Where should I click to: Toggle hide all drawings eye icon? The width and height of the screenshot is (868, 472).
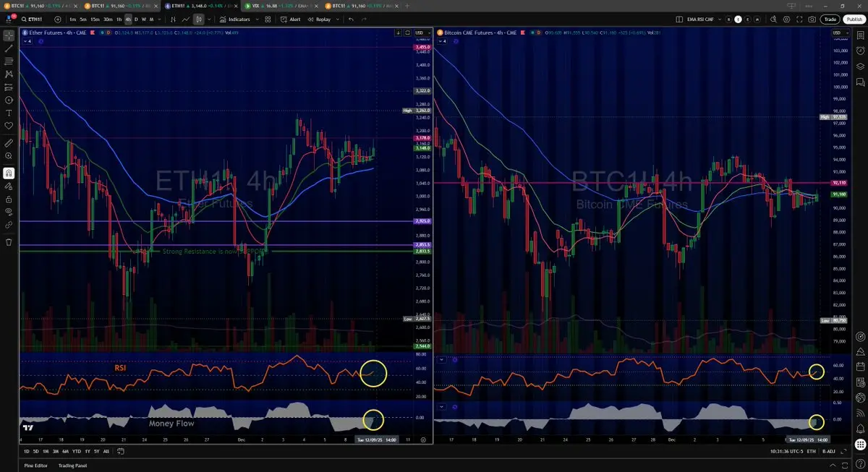(x=9, y=212)
